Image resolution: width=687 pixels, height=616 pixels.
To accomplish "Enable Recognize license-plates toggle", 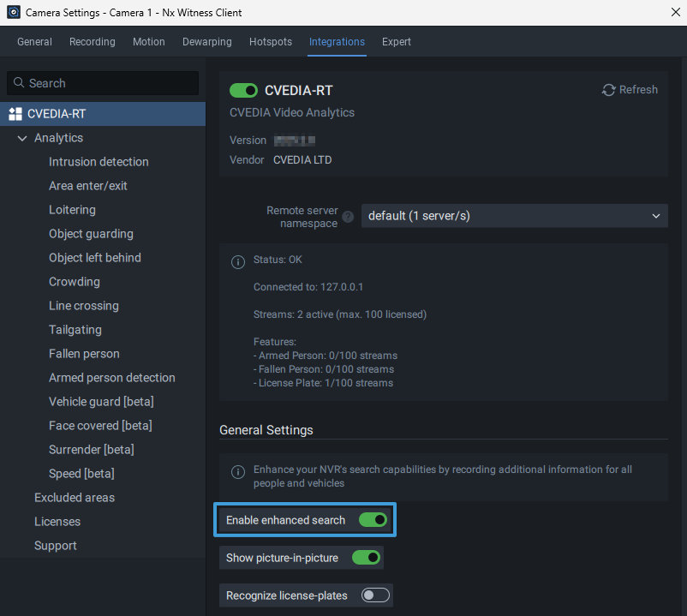I will pos(375,595).
